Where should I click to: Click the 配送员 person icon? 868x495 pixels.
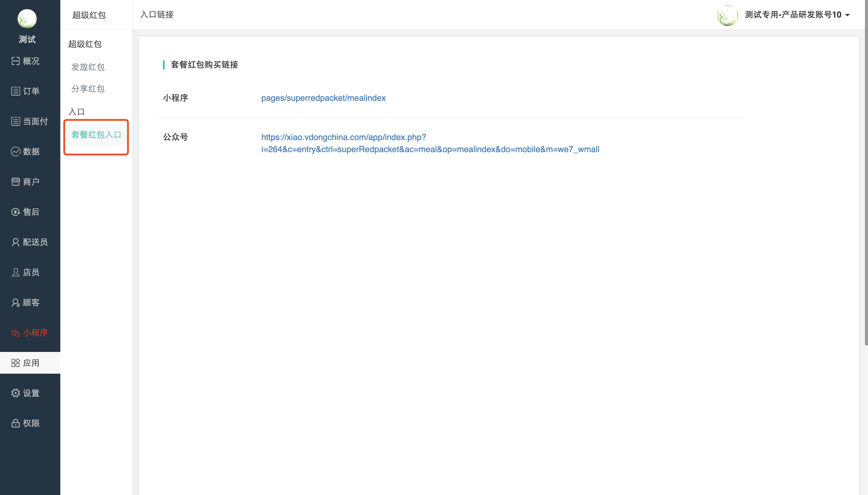(x=15, y=242)
